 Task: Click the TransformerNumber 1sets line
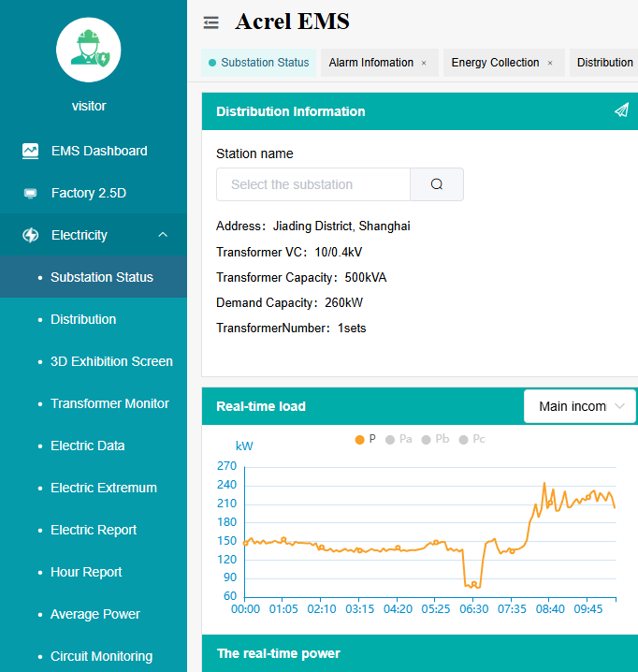pyautogui.click(x=291, y=328)
